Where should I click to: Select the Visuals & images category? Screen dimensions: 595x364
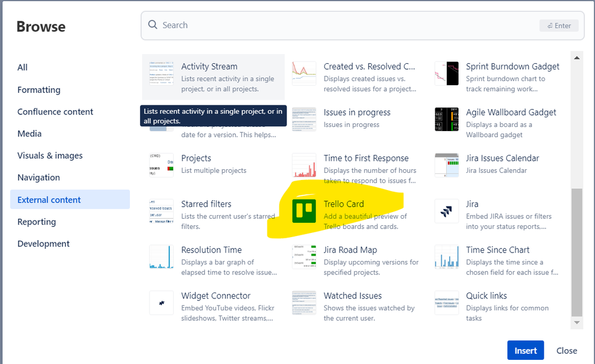coord(49,156)
